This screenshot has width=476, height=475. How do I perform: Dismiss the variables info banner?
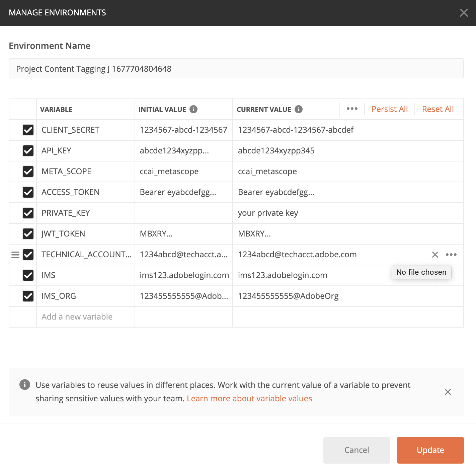[x=448, y=392]
